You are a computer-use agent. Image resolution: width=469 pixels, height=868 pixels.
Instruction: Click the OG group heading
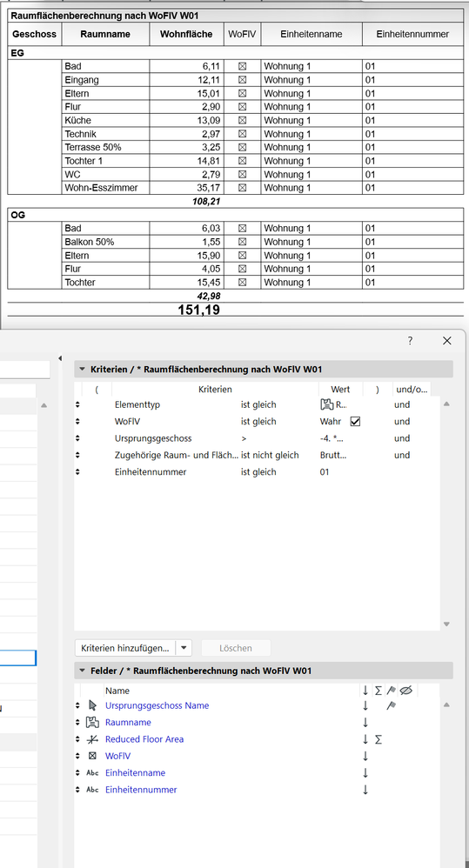pyautogui.click(x=17, y=215)
